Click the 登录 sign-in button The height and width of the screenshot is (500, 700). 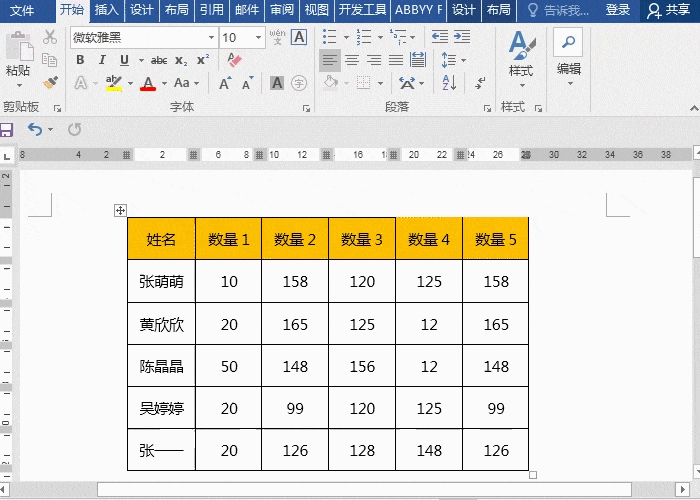(x=618, y=10)
